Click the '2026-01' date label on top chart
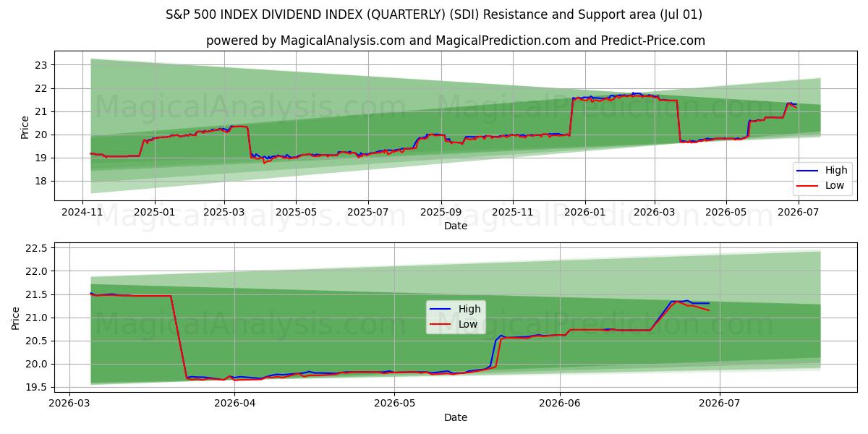This screenshot has height=434, width=868. click(x=584, y=213)
